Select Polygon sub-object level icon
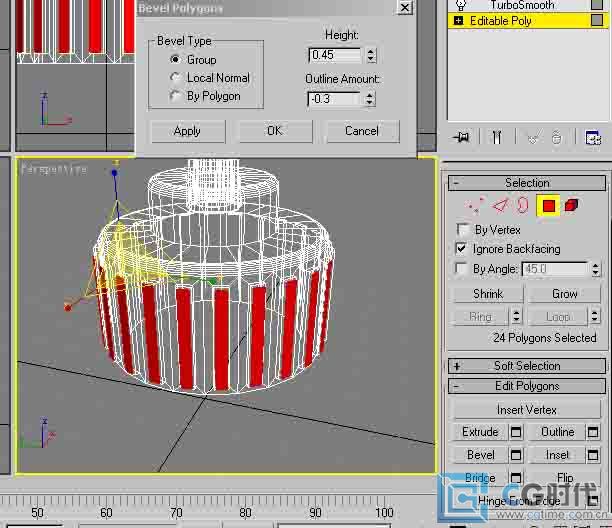Viewport: 612px width, 528px height. (x=548, y=206)
